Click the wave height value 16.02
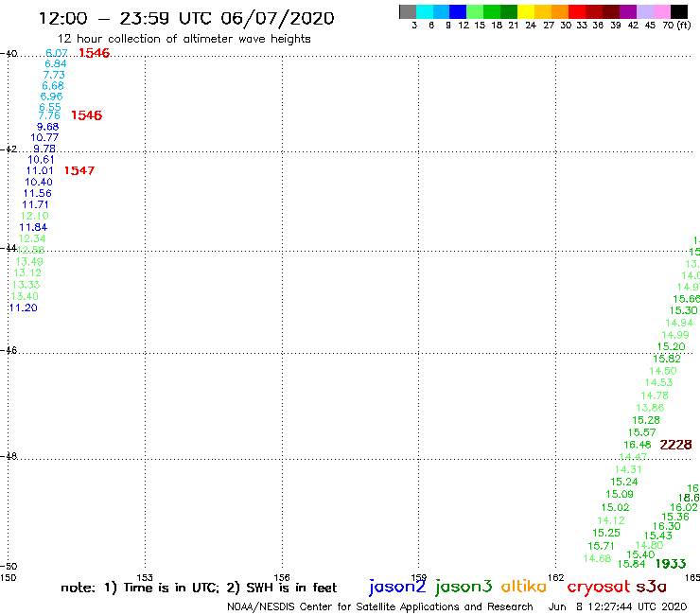This screenshot has width=700, height=615. point(684,507)
